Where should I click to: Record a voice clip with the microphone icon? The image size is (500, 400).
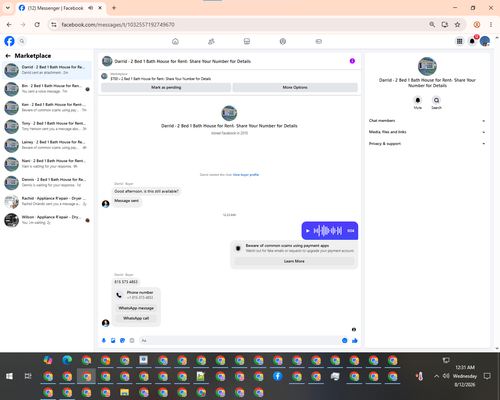pos(104,340)
